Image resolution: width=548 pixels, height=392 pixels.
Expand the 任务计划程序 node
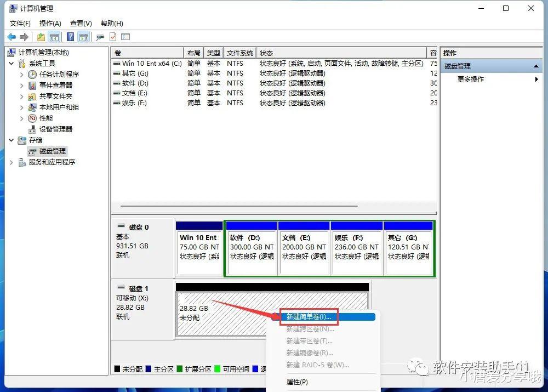click(22, 75)
